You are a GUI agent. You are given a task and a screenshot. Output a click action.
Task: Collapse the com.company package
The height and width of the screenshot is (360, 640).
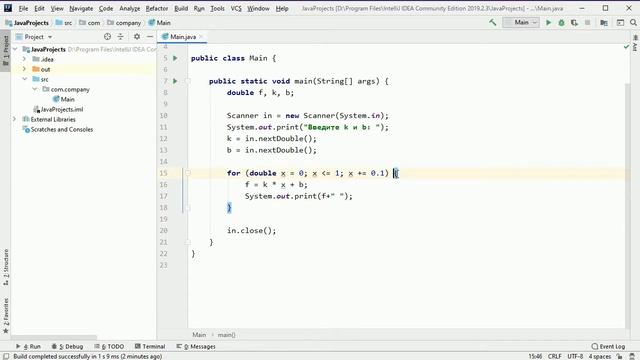35,89
